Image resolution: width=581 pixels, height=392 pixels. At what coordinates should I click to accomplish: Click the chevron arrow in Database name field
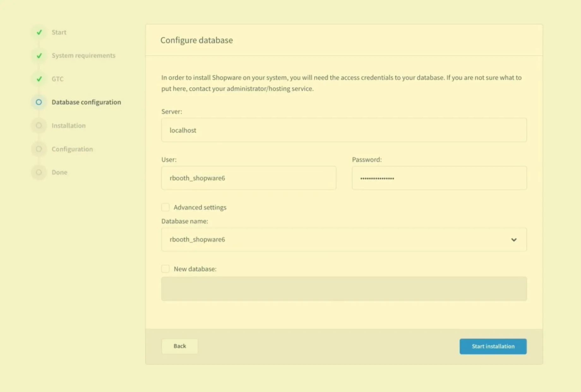point(514,240)
